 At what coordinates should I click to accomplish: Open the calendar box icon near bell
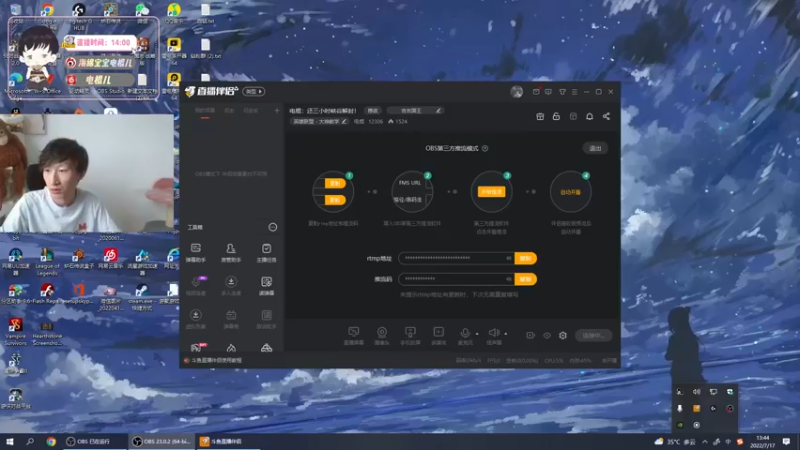click(573, 116)
